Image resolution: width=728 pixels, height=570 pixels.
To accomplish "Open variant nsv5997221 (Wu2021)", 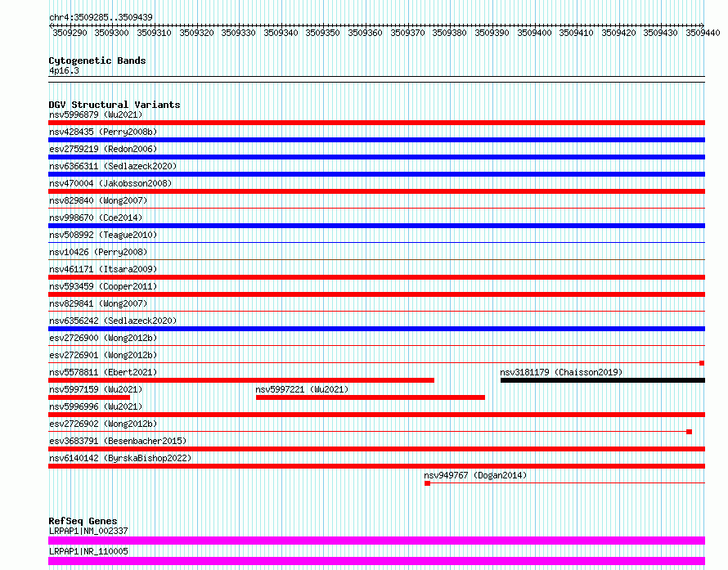I will pyautogui.click(x=302, y=389).
